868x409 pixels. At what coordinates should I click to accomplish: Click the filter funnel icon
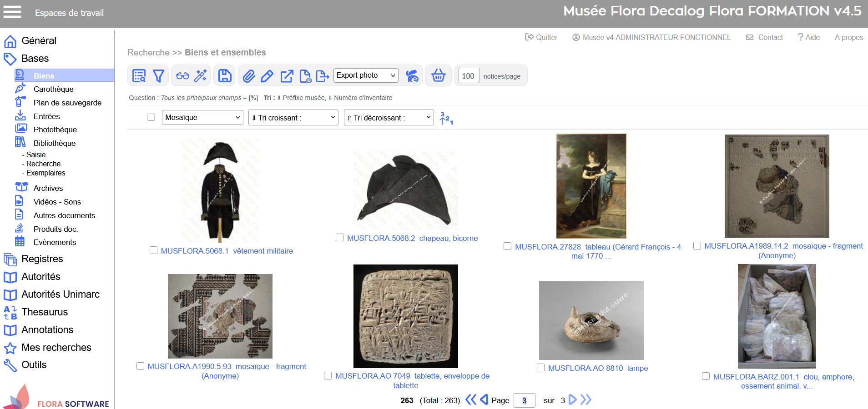click(158, 76)
